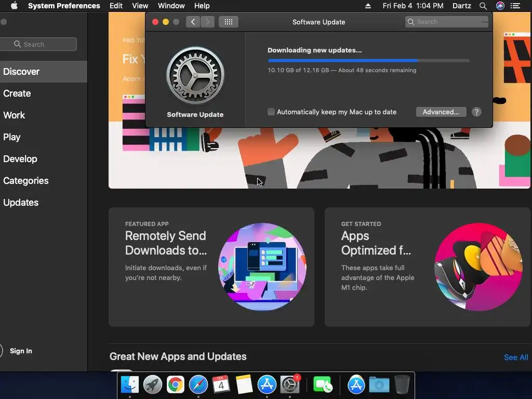Focus the App Store sidebar search field
This screenshot has width=532, height=399.
coord(38,44)
